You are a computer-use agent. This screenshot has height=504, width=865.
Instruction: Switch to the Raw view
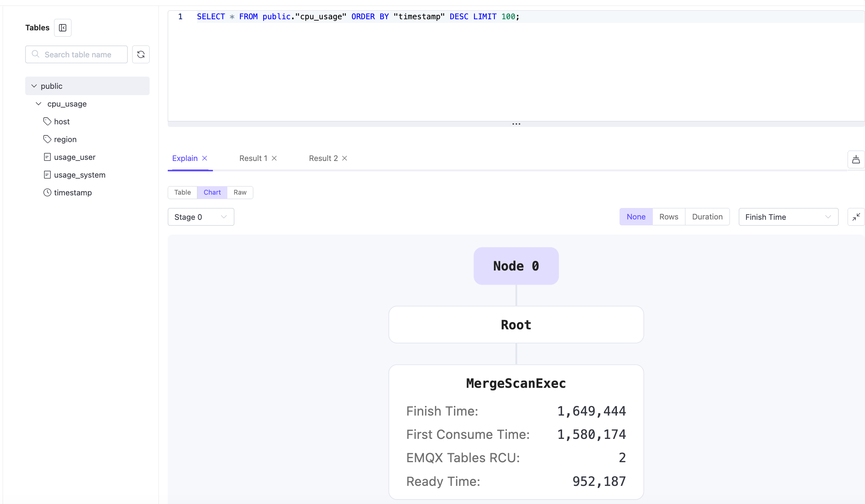pyautogui.click(x=240, y=192)
